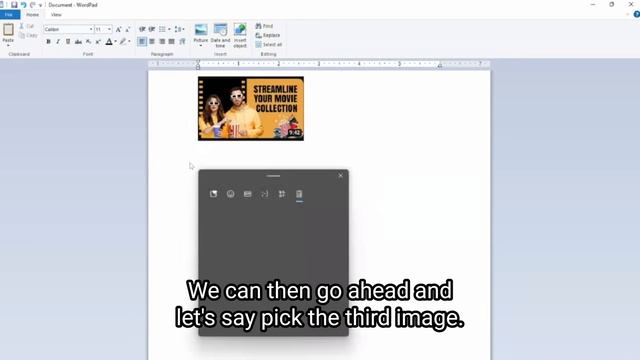Image resolution: width=640 pixels, height=360 pixels.
Task: Open the highlight color dropdown arrow
Action: pyautogui.click(x=129, y=42)
